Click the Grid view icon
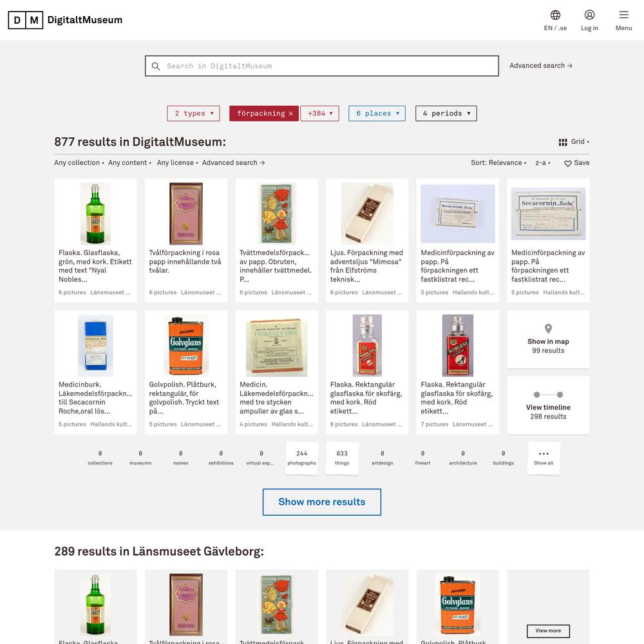The height and width of the screenshot is (644, 644). point(563,142)
